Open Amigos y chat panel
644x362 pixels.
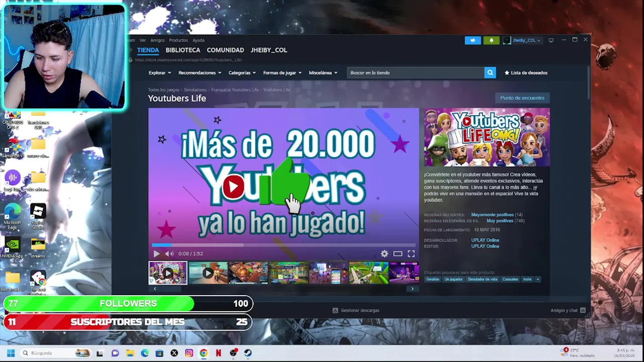(x=568, y=311)
